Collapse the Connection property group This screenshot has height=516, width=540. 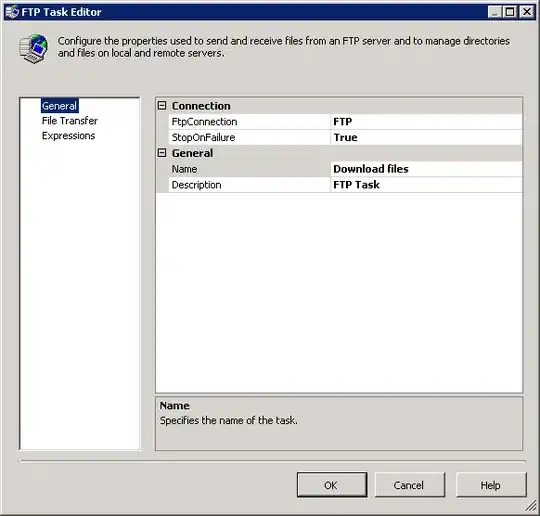coord(162,105)
